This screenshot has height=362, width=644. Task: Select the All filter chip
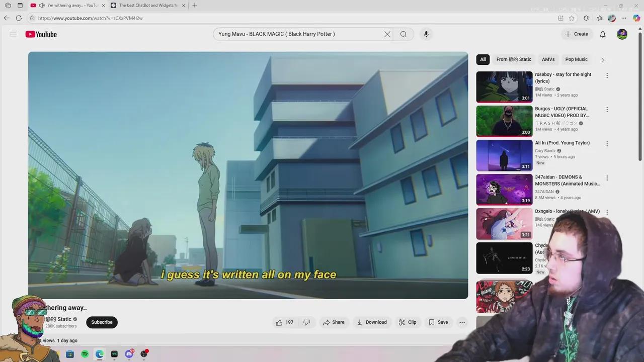click(483, 59)
